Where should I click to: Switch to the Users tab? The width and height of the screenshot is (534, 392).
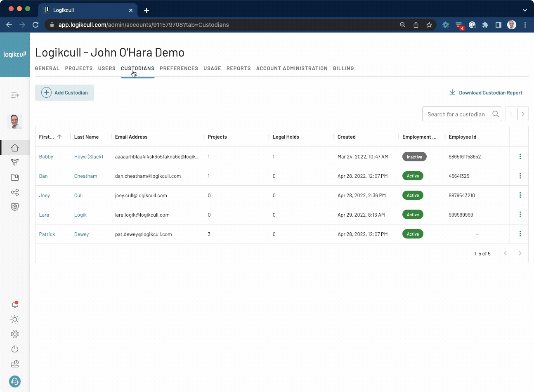point(107,68)
